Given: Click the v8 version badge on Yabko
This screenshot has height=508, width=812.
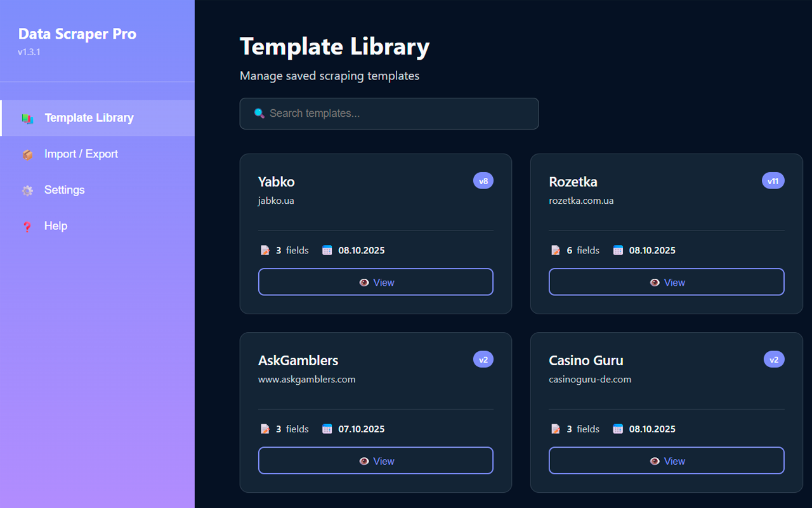Looking at the screenshot, I should (483, 181).
